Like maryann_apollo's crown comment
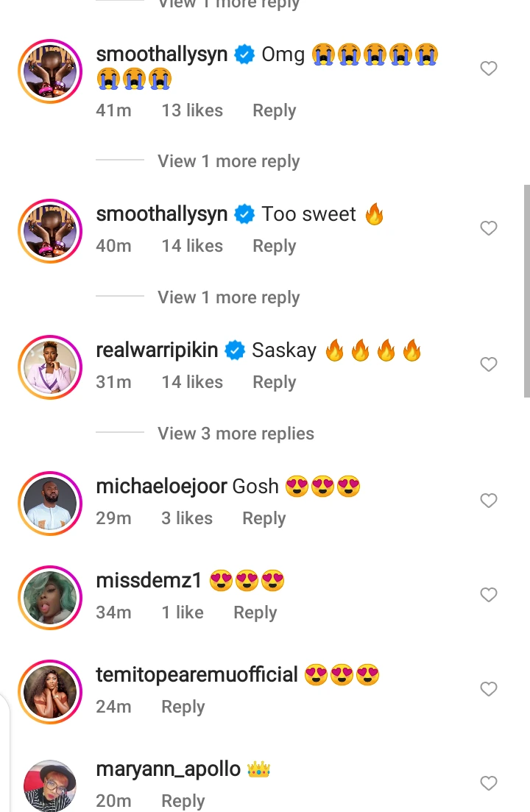 489,784
